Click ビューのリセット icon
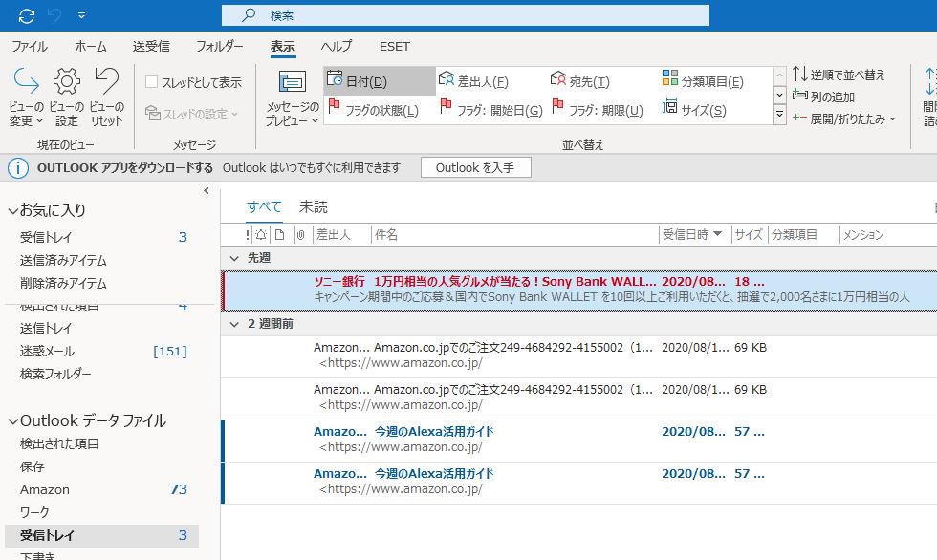937x560 pixels. coord(106,97)
